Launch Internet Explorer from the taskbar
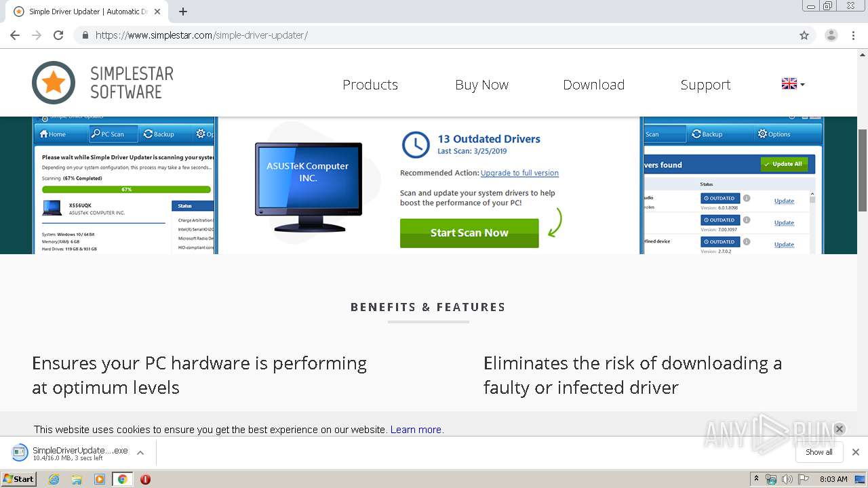This screenshot has width=868, height=488. 54,479
